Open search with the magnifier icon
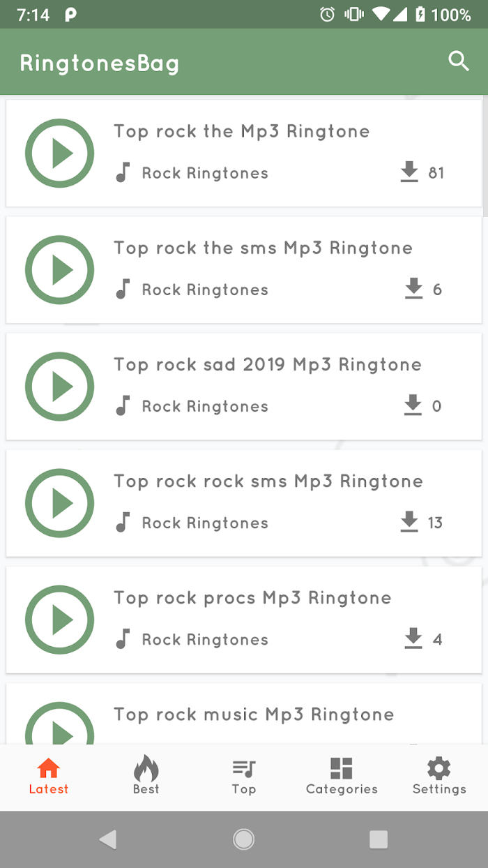This screenshot has height=868, width=488. (458, 61)
